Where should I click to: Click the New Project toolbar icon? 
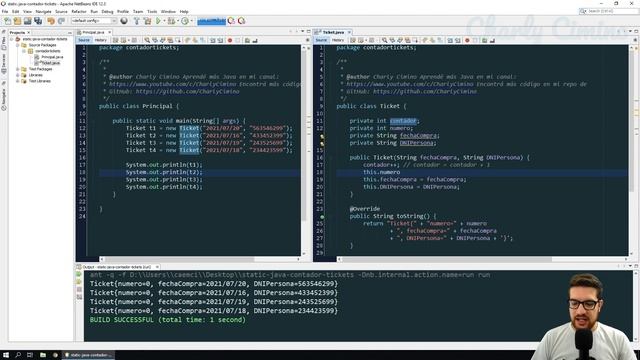pos(18,21)
